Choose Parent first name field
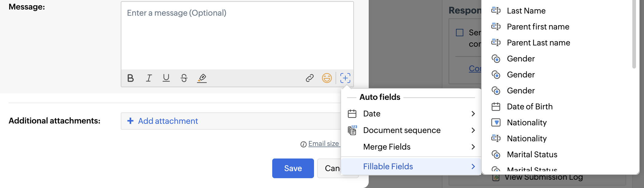The height and width of the screenshot is (188, 644). 538,27
